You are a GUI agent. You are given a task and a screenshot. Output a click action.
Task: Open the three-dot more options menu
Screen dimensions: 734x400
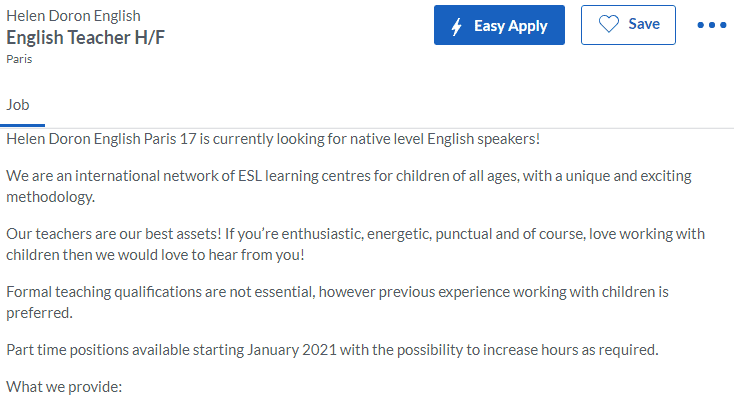click(x=711, y=25)
